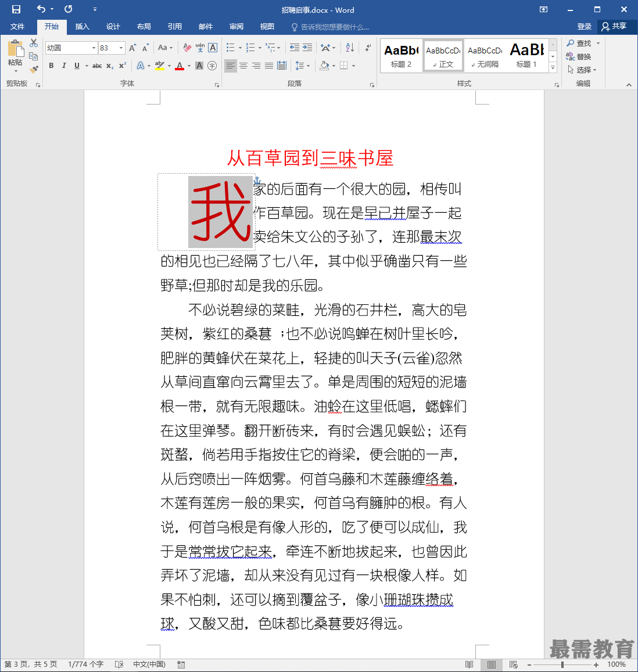Screen dimensions: 638x672
Task: Save the document with the floppy icon
Action: click(x=16, y=9)
